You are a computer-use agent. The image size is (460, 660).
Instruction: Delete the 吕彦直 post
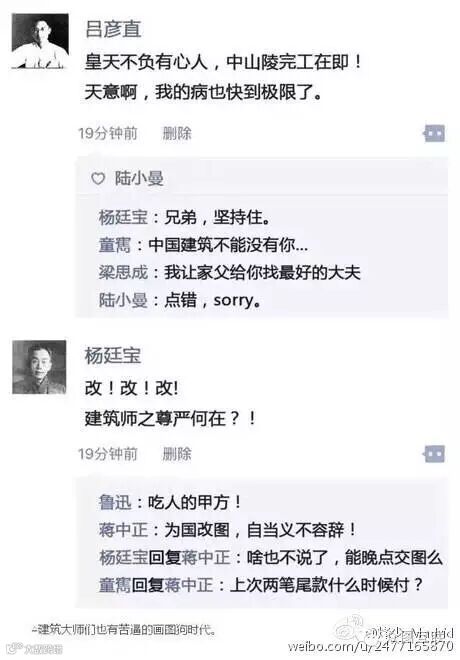pyautogui.click(x=177, y=134)
